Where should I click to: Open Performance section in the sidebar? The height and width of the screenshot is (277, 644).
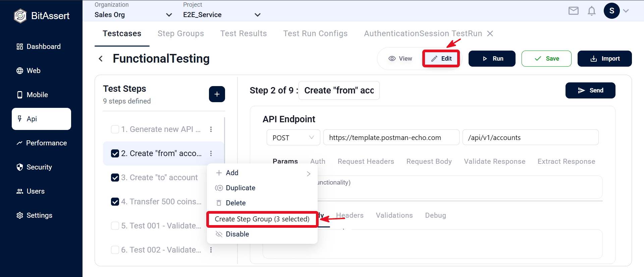tap(42, 143)
